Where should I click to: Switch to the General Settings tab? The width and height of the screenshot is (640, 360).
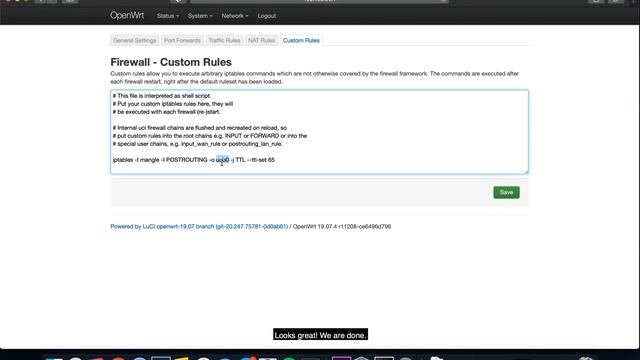coord(135,40)
